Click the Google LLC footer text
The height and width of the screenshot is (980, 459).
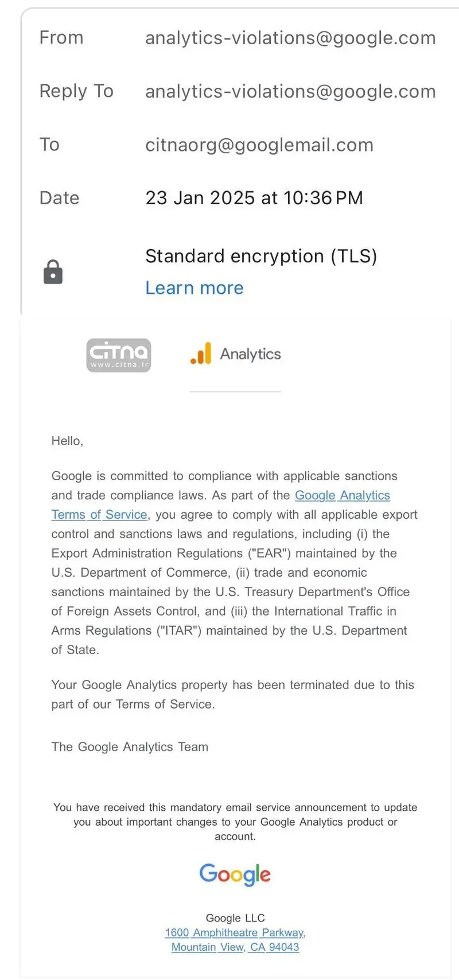click(235, 918)
